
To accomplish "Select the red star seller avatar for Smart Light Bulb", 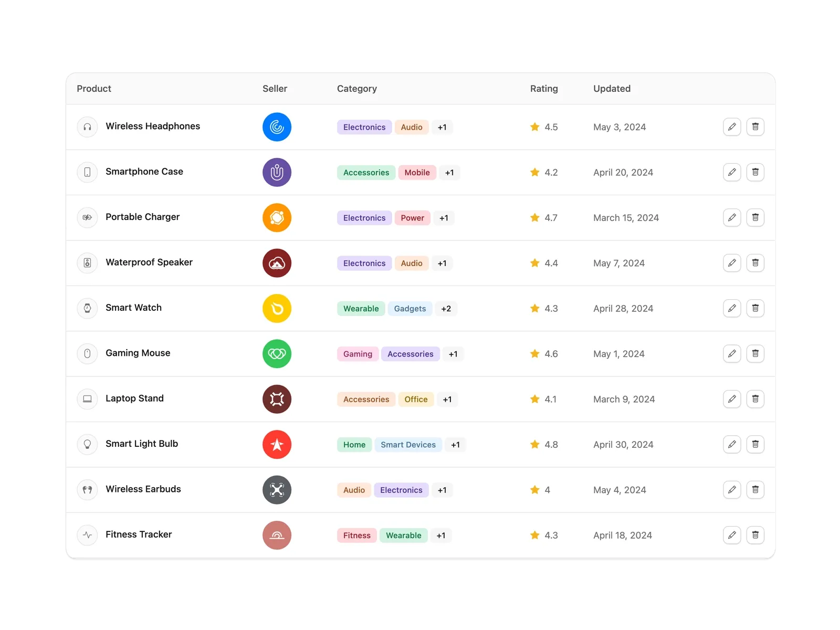I will coord(277,445).
